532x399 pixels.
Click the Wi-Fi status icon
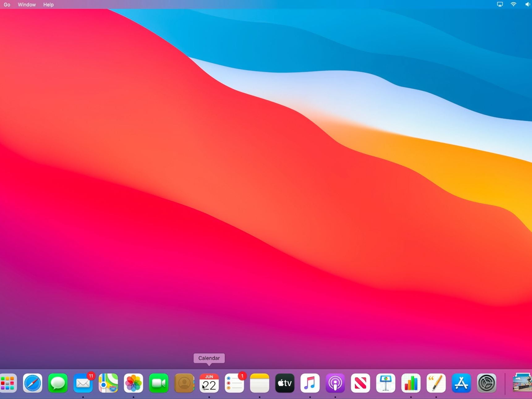513,4
